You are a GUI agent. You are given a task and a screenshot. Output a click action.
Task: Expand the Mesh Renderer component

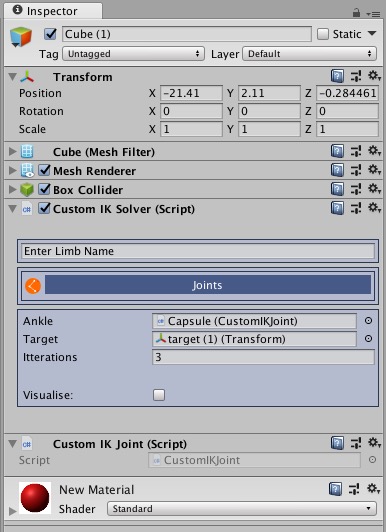(13, 170)
